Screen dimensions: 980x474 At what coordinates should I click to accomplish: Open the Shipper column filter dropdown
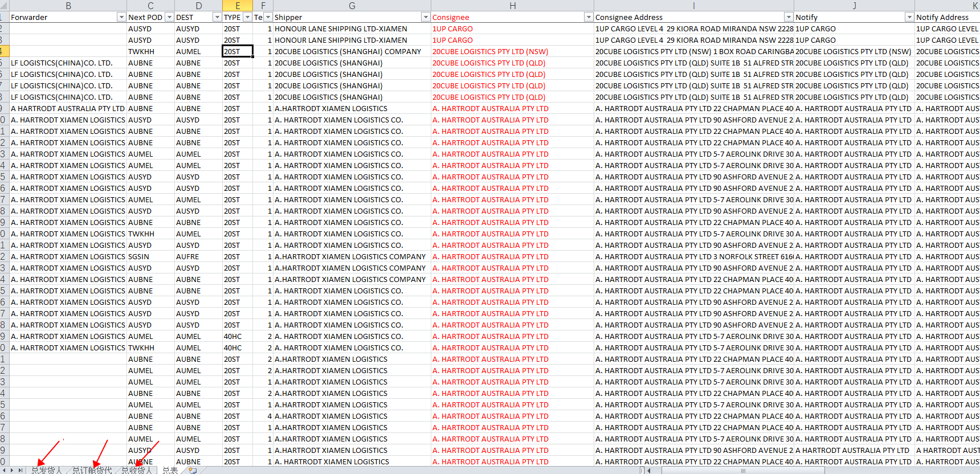point(425,17)
